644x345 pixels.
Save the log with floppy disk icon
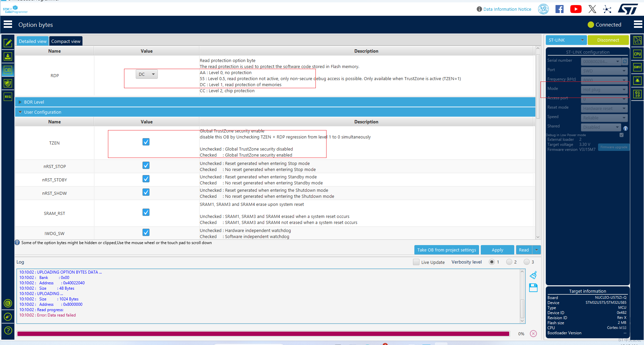pyautogui.click(x=533, y=288)
